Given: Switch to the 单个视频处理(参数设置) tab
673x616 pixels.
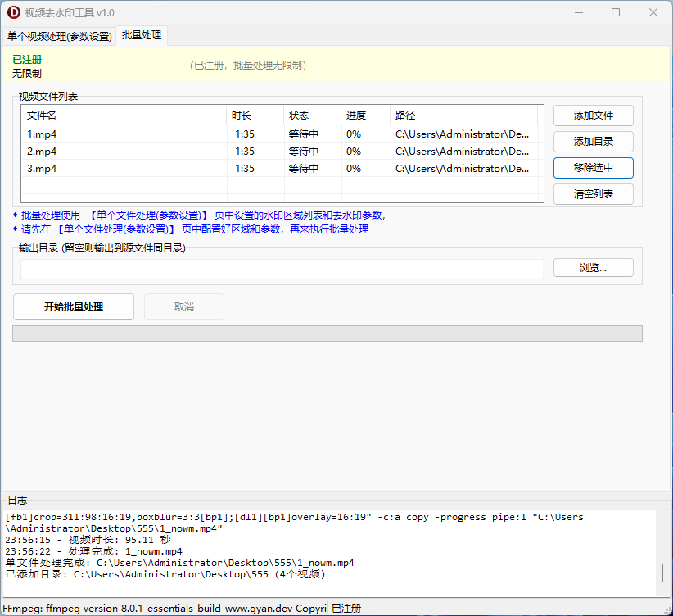Looking at the screenshot, I should point(59,36).
